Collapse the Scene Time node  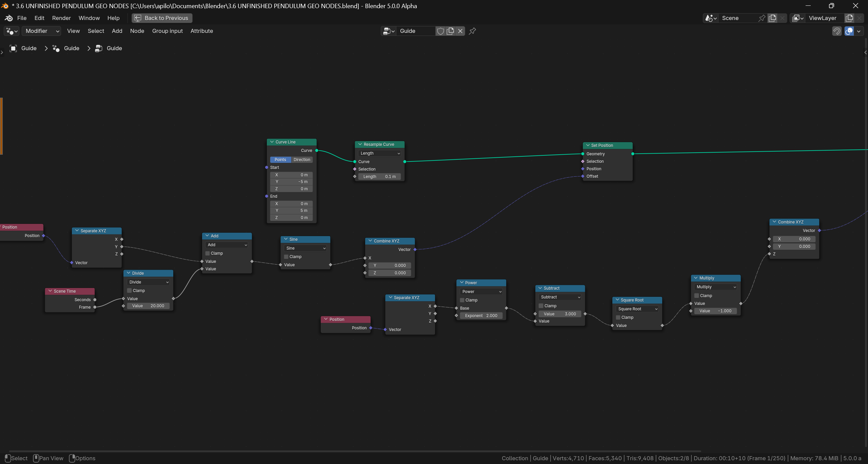coord(51,291)
